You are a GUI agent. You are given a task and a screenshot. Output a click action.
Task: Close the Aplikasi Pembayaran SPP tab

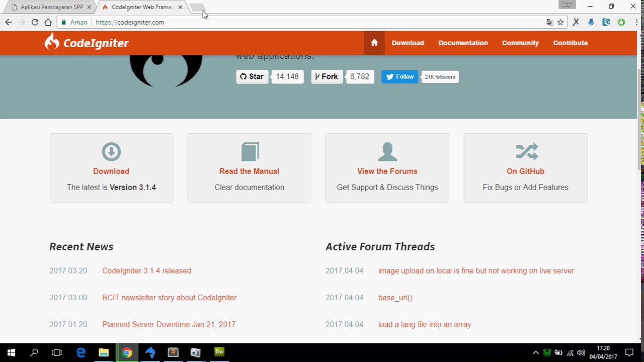click(x=89, y=7)
